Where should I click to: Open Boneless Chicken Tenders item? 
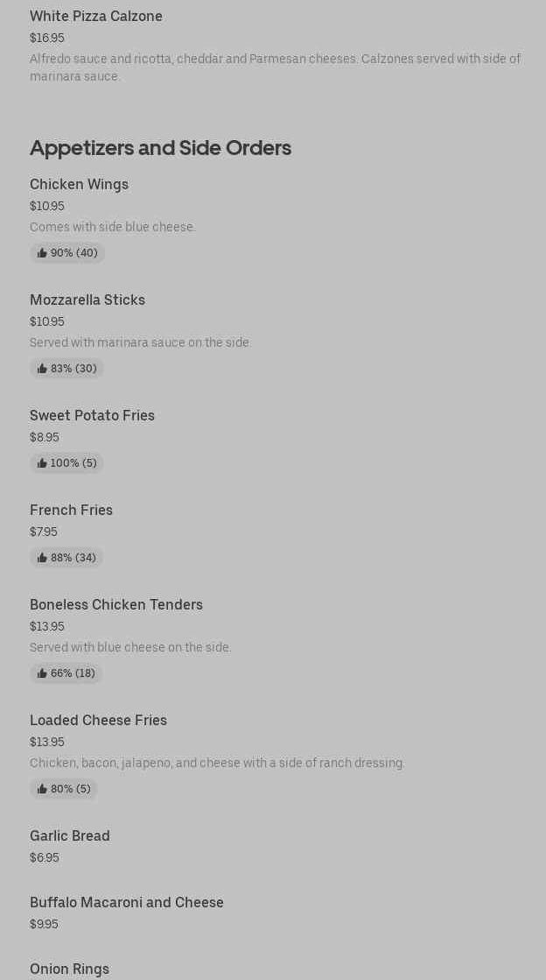pos(116,604)
